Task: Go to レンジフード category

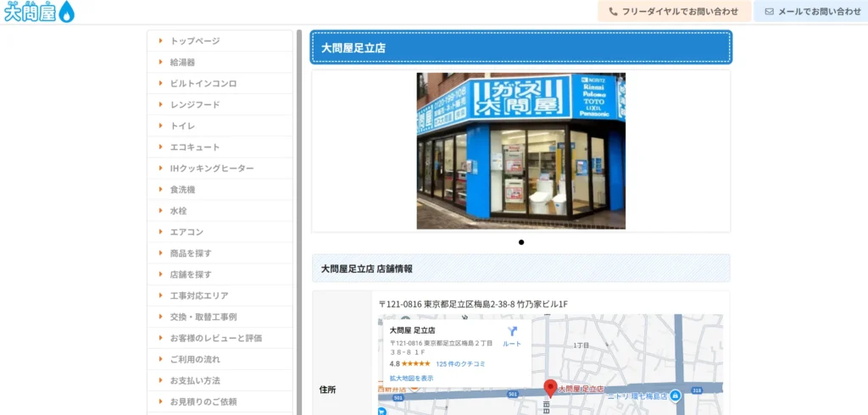Action: (195, 104)
